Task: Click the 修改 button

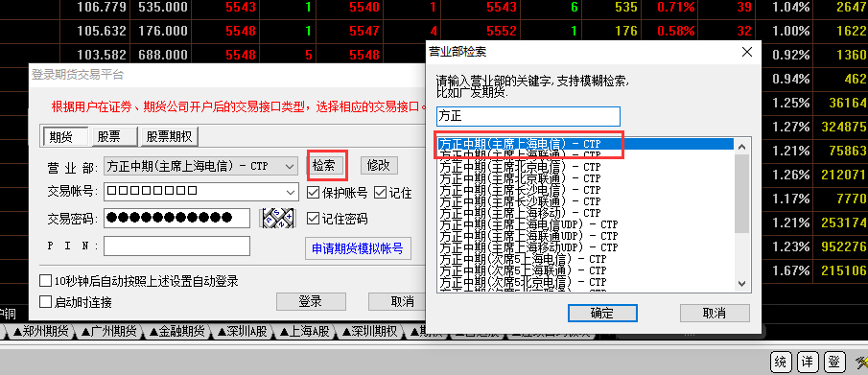Action: coord(379,165)
